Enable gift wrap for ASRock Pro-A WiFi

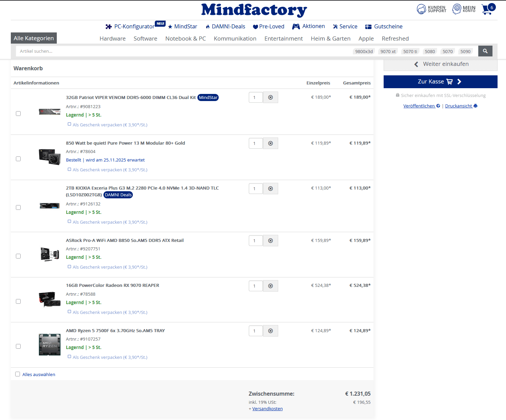click(x=69, y=267)
